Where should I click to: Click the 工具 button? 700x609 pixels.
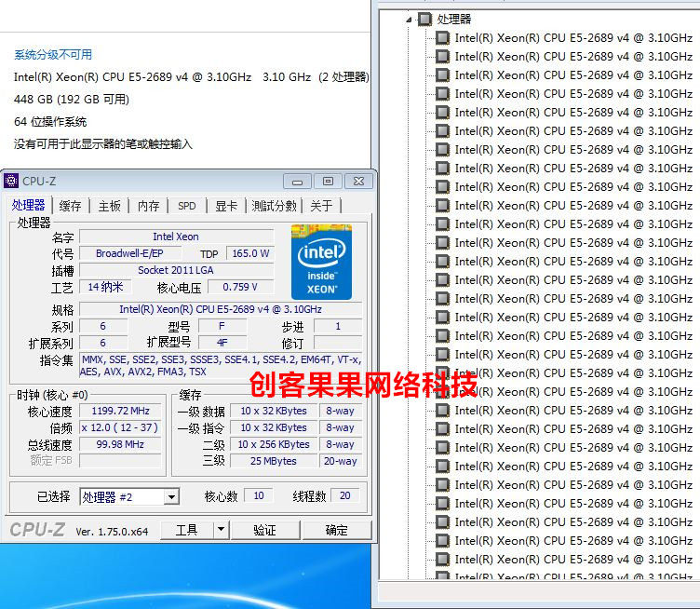coord(187,530)
